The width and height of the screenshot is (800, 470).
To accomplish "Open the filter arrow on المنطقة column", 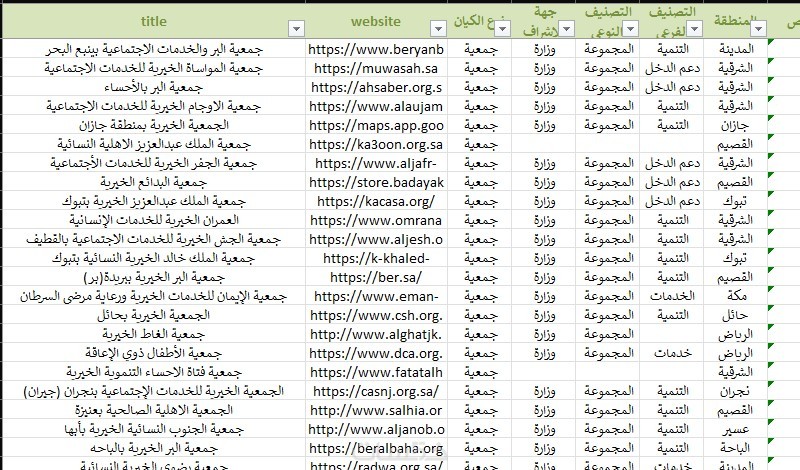I will pos(759,29).
